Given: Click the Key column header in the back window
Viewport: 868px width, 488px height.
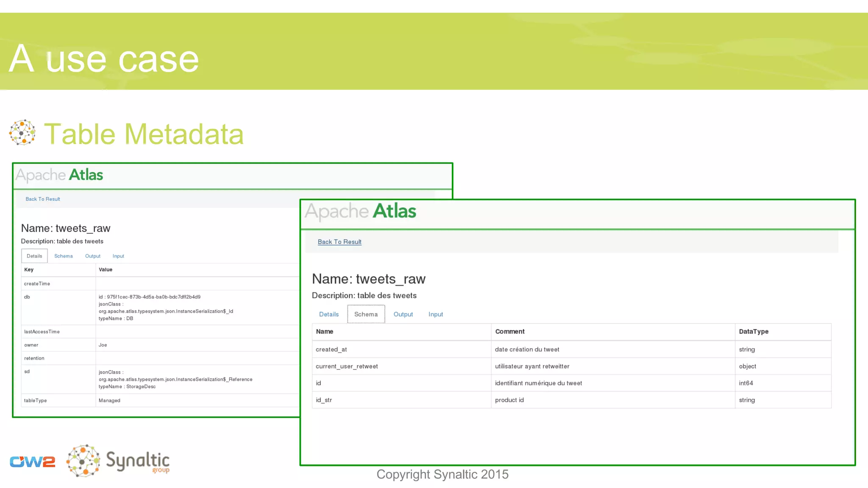Looking at the screenshot, I should point(58,270).
